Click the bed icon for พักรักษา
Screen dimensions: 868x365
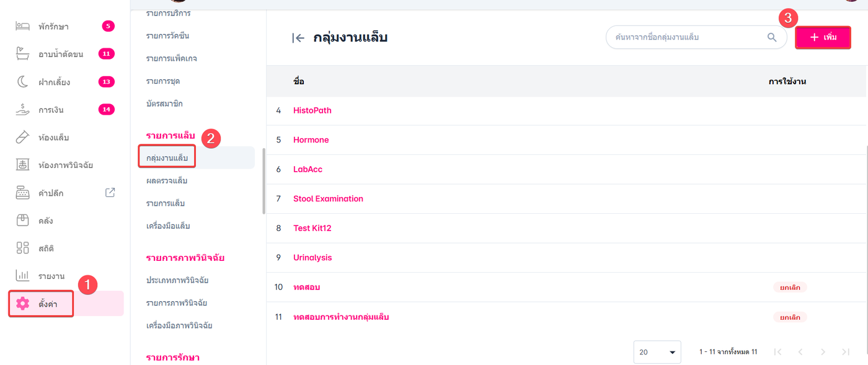[22, 27]
